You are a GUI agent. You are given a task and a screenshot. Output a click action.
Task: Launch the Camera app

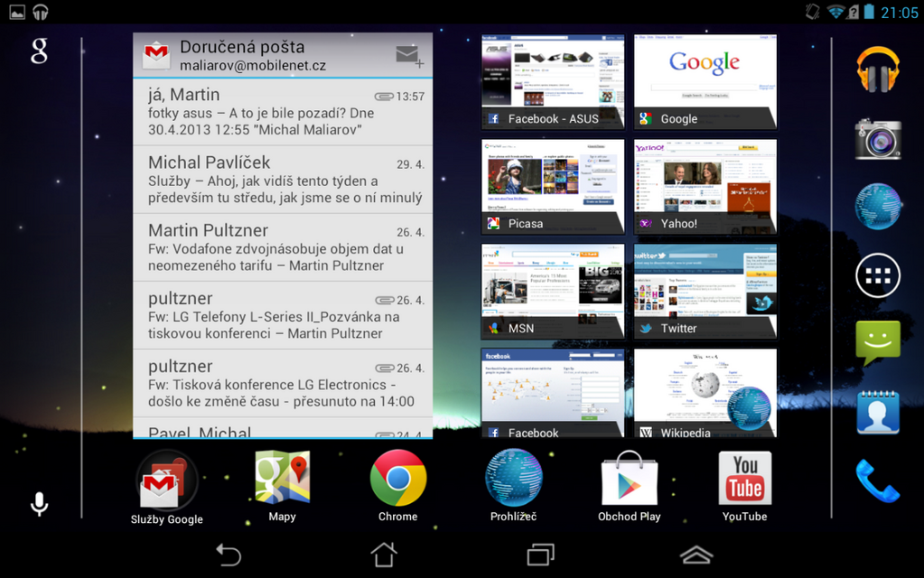[877, 138]
